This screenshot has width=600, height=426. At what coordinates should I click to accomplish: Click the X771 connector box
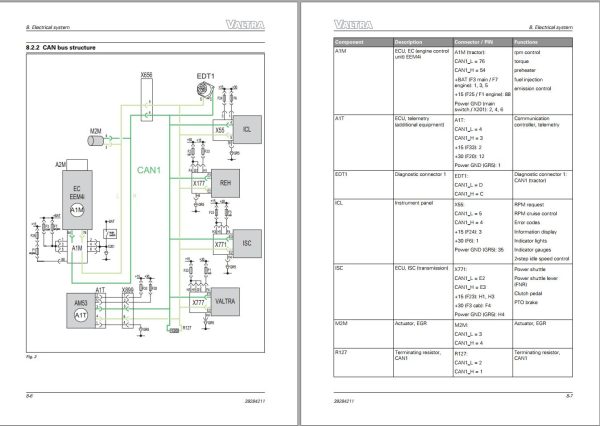pyautogui.click(x=223, y=244)
